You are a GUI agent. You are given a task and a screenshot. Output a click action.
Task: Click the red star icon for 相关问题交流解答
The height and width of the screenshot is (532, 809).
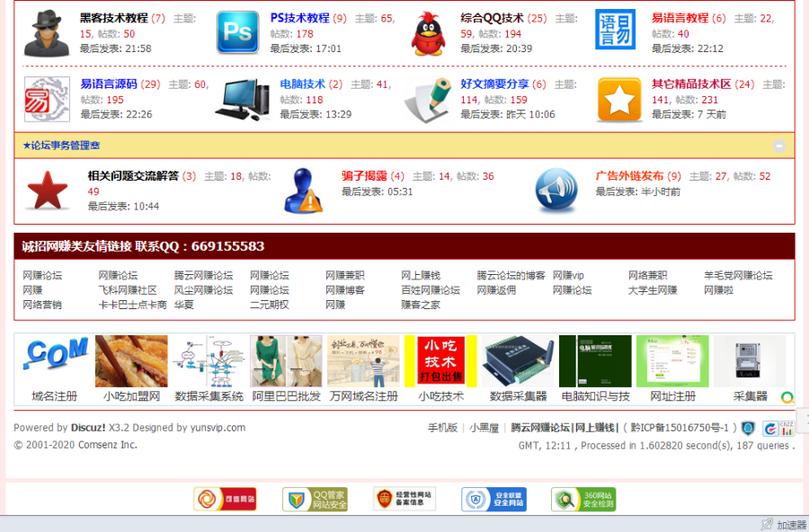click(47, 191)
